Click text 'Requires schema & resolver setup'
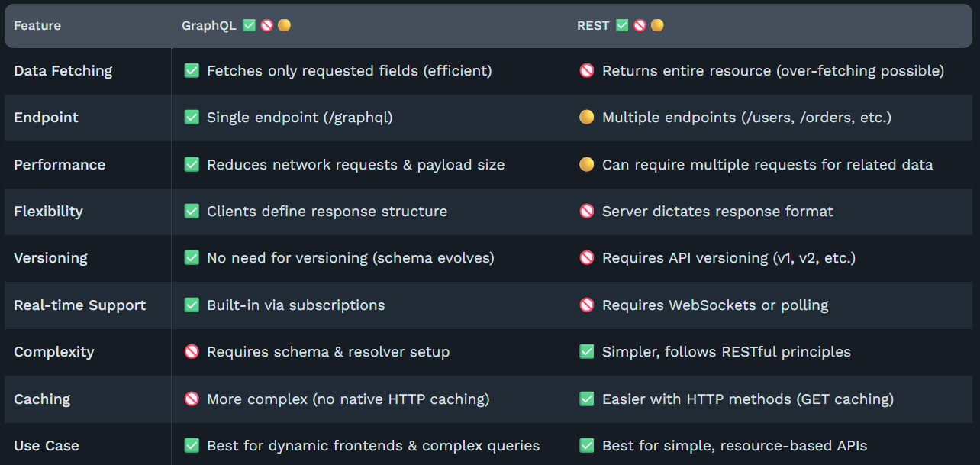980x465 pixels. point(328,352)
